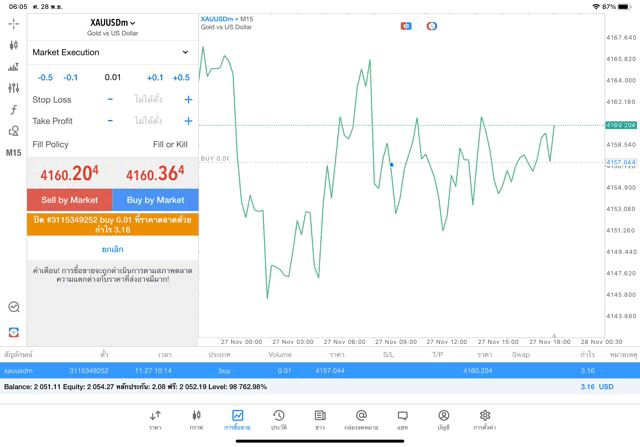Open Fill Policy selection showing Fill or Kill
Screen dimensions: 640x447
click(x=112, y=145)
